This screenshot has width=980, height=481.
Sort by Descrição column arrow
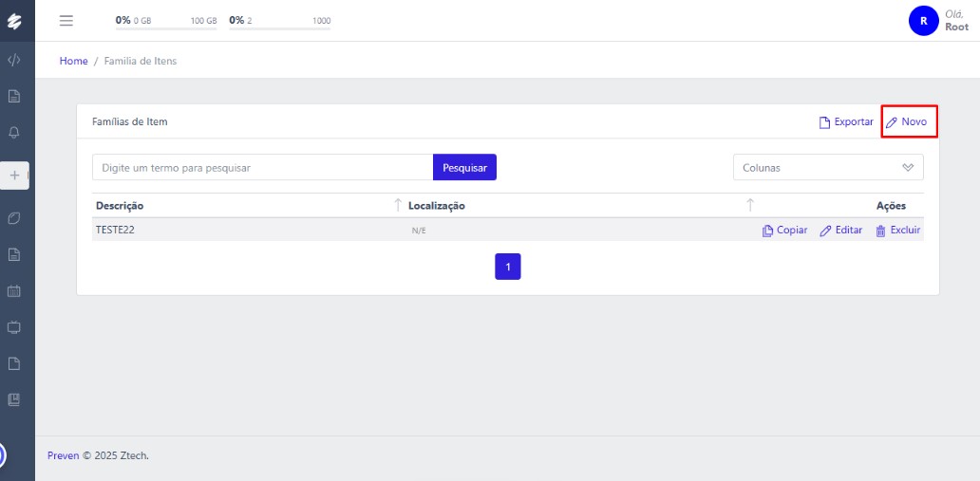point(398,206)
